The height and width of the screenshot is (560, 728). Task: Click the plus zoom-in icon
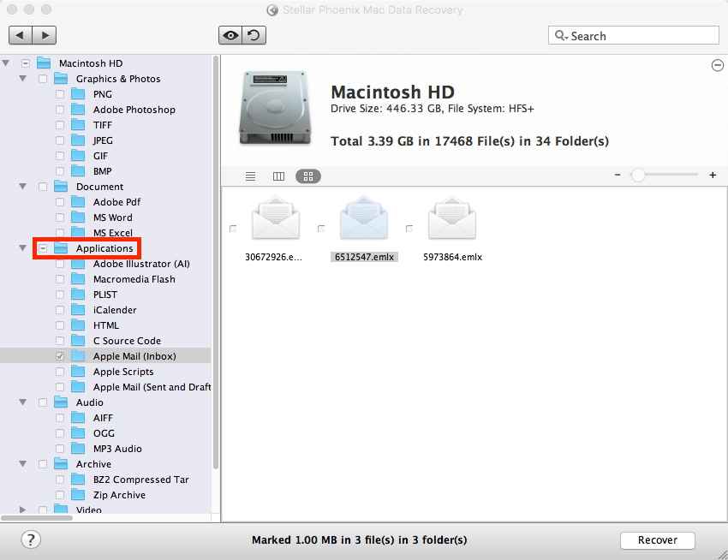[x=713, y=175]
